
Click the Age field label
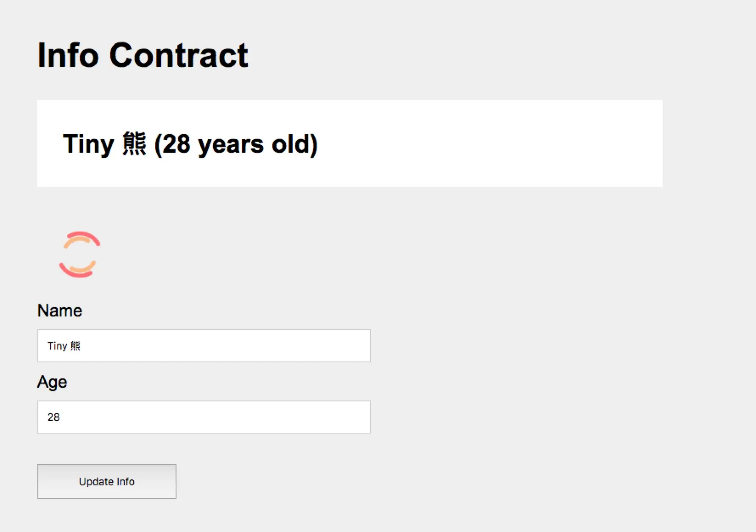point(52,382)
